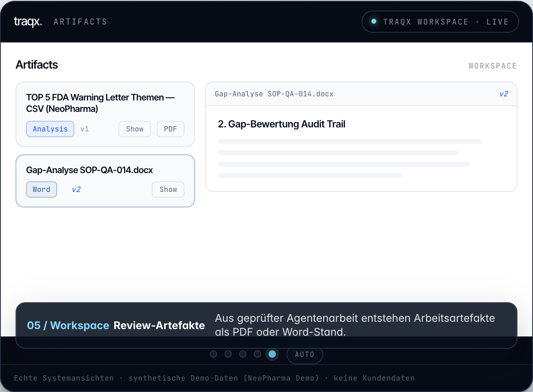Viewport: 533px width, 392px height.
Task: Click the v2 version label on Gap-Analyse card
Action: pyautogui.click(x=76, y=189)
